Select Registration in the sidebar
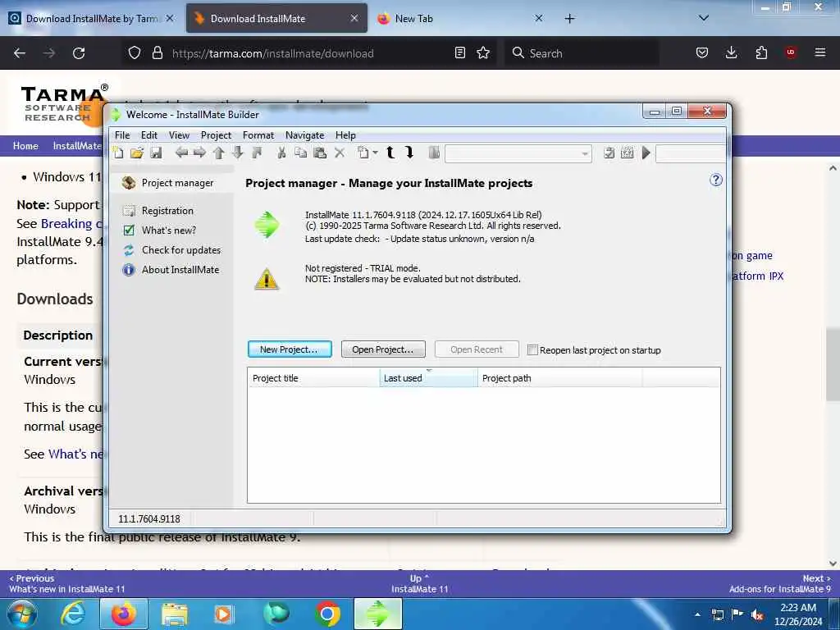The image size is (840, 630). point(158,211)
